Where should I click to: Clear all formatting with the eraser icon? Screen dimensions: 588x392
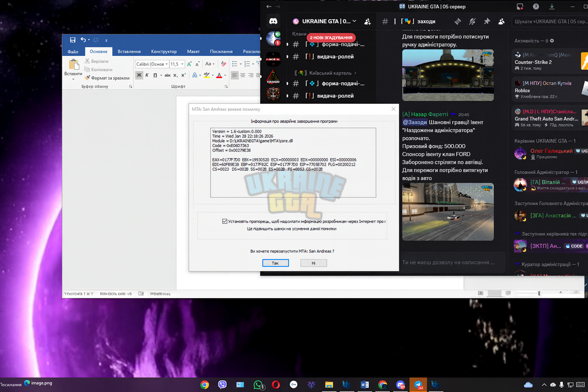tap(224, 64)
